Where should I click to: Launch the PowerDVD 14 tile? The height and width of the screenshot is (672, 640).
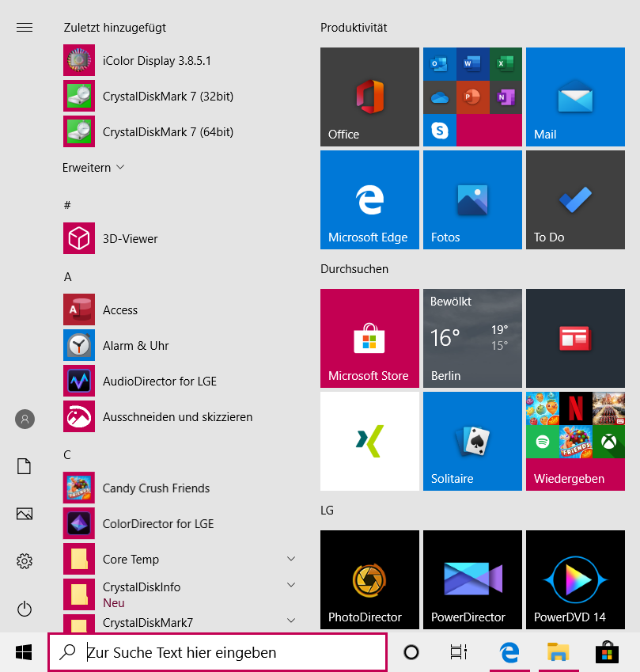(575, 579)
